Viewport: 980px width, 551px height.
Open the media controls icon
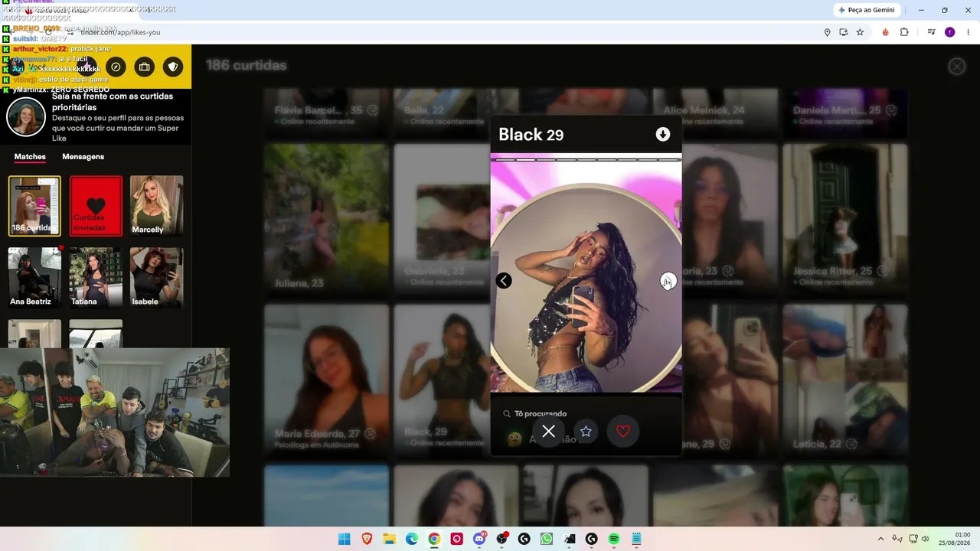tap(932, 32)
